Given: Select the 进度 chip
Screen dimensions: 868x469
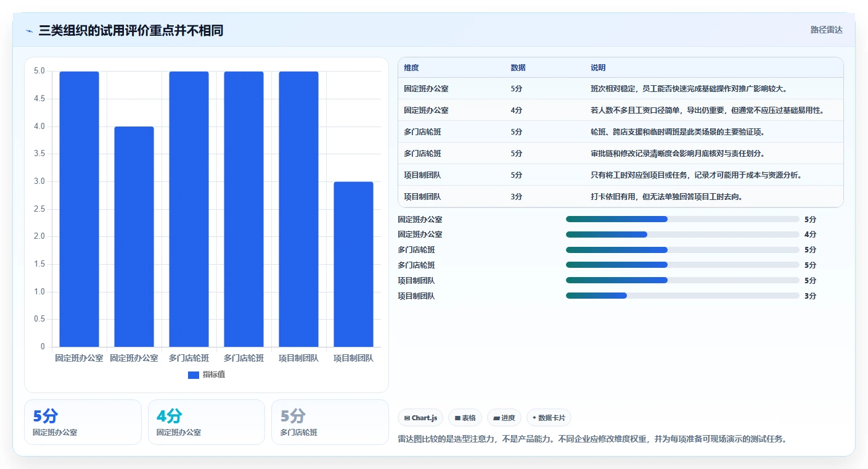Looking at the screenshot, I should click(504, 418).
